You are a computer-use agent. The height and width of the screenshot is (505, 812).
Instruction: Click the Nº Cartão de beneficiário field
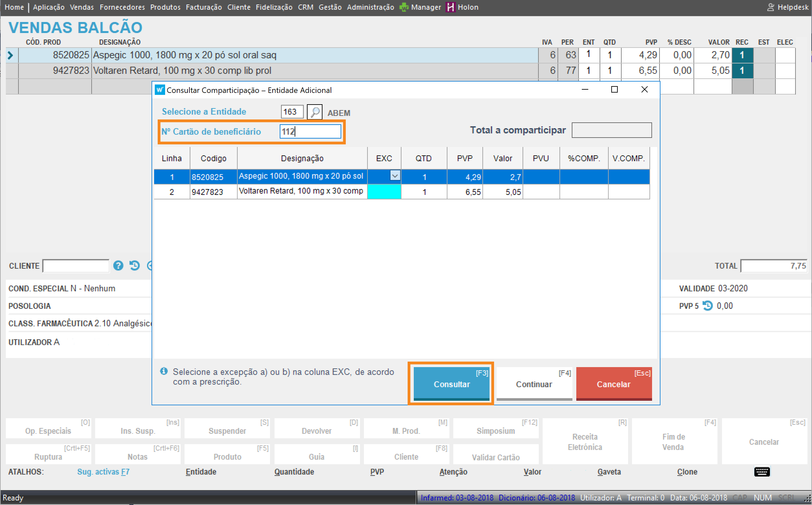(310, 131)
